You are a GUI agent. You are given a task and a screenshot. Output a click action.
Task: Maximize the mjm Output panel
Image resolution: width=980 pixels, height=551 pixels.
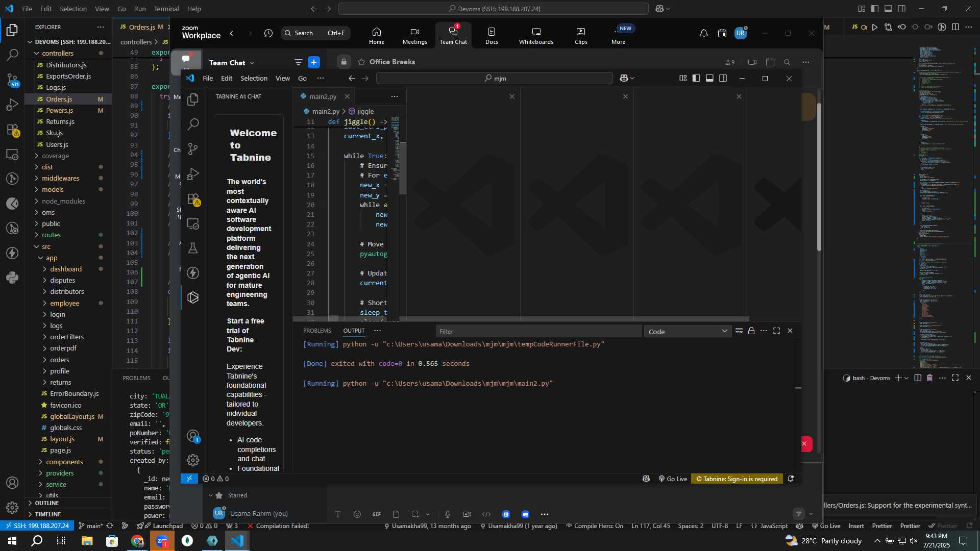[777, 331]
